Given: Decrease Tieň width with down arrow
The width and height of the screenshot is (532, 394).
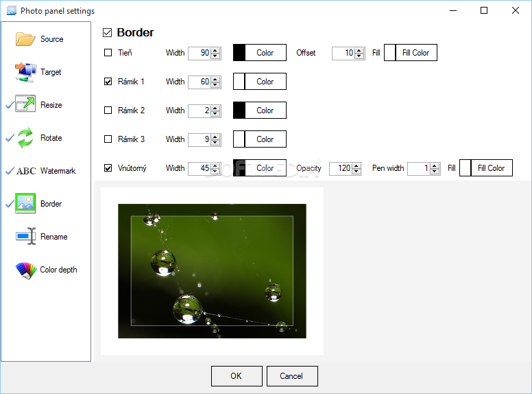Looking at the screenshot, I should pyautogui.click(x=215, y=56).
